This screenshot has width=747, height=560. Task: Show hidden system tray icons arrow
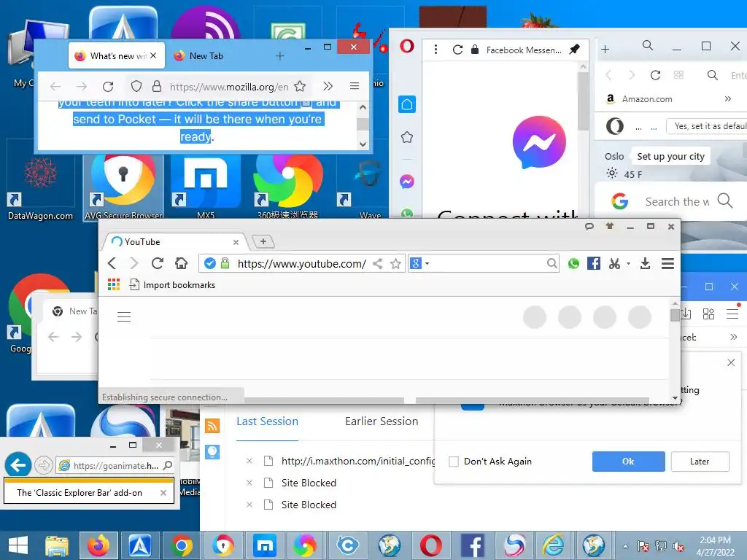pos(625,546)
